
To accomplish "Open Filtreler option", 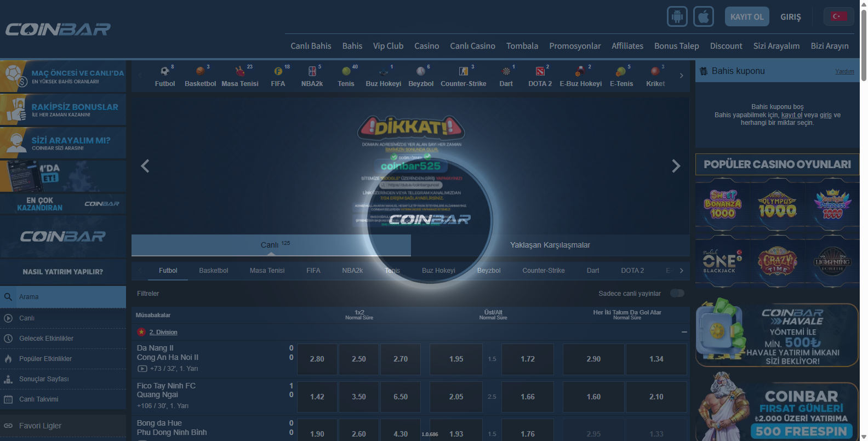I will point(148,294).
